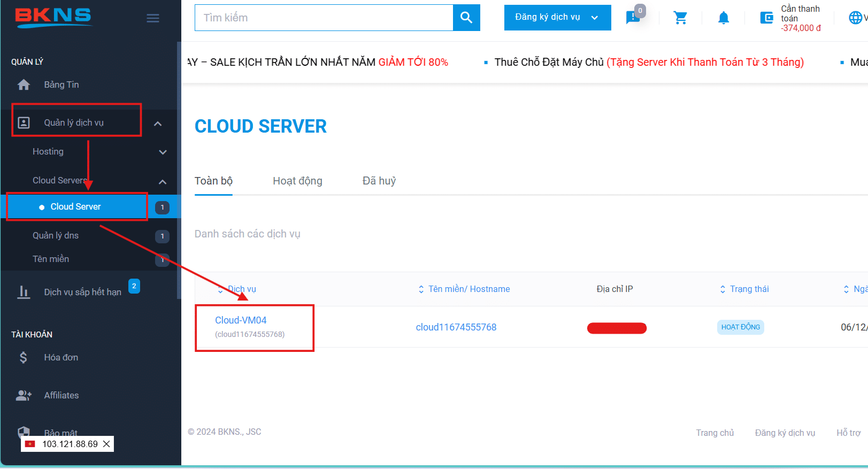Click the GIẢM TỚI 80% sale banner
This screenshot has height=469, width=868.
[413, 62]
